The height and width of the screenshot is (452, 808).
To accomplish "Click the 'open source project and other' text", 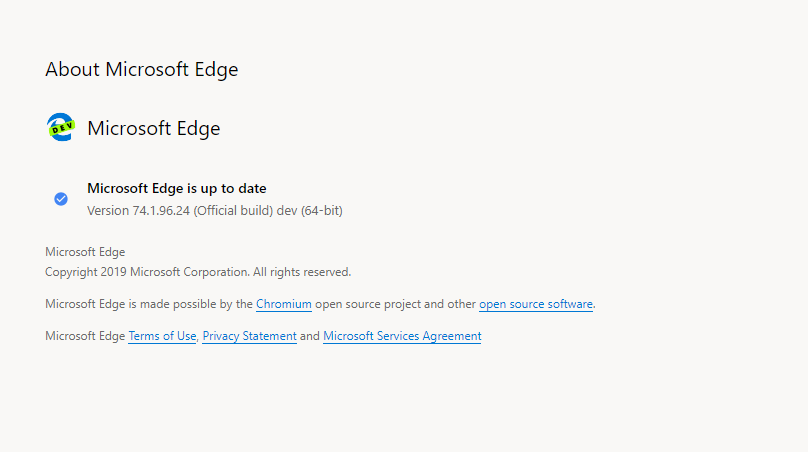I will (x=395, y=304).
